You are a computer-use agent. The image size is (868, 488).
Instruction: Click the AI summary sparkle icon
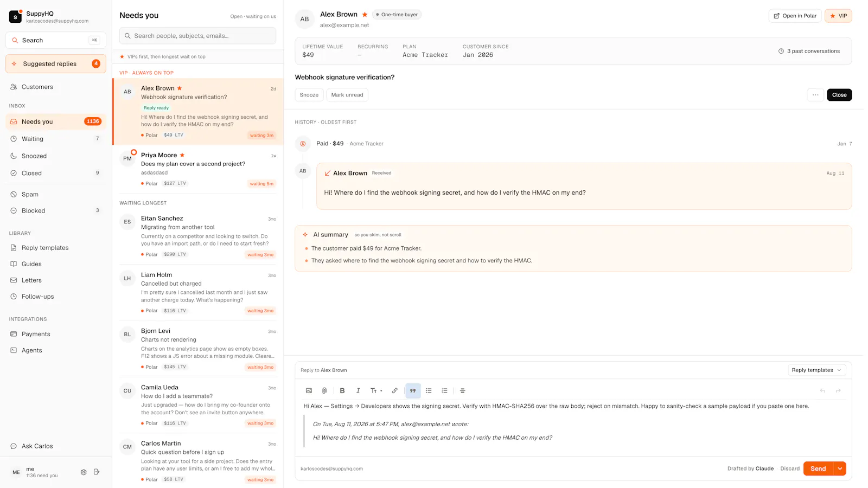click(305, 235)
